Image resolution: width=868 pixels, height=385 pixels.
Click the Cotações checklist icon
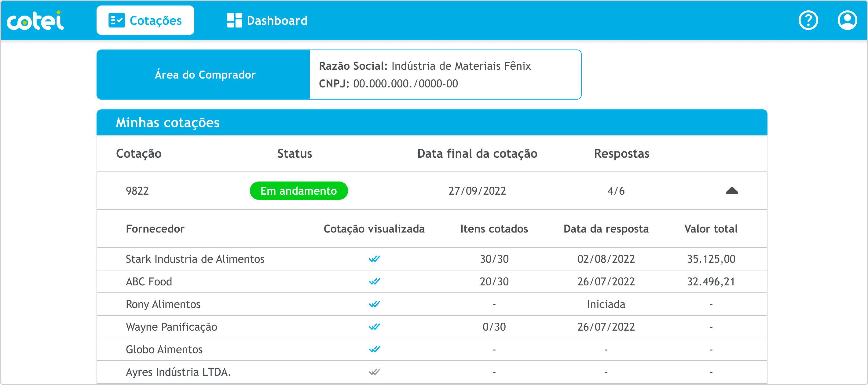(x=117, y=20)
